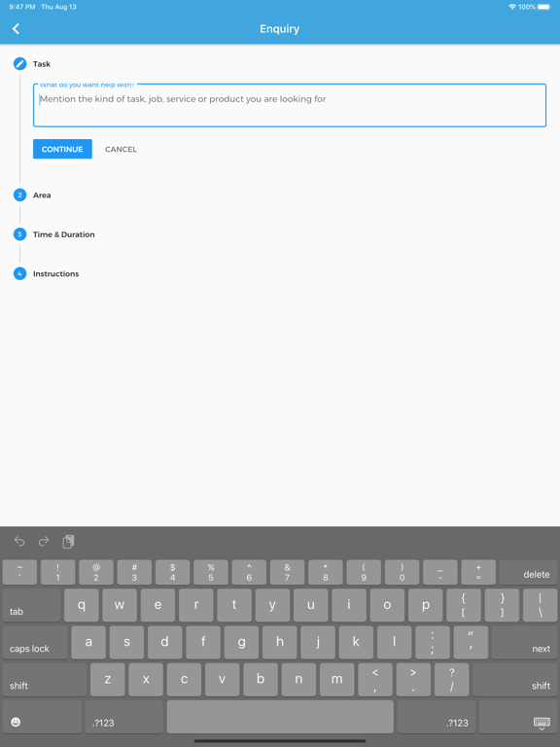Viewport: 560px width, 747px height.
Task: Tap the tab key
Action: 31,605
